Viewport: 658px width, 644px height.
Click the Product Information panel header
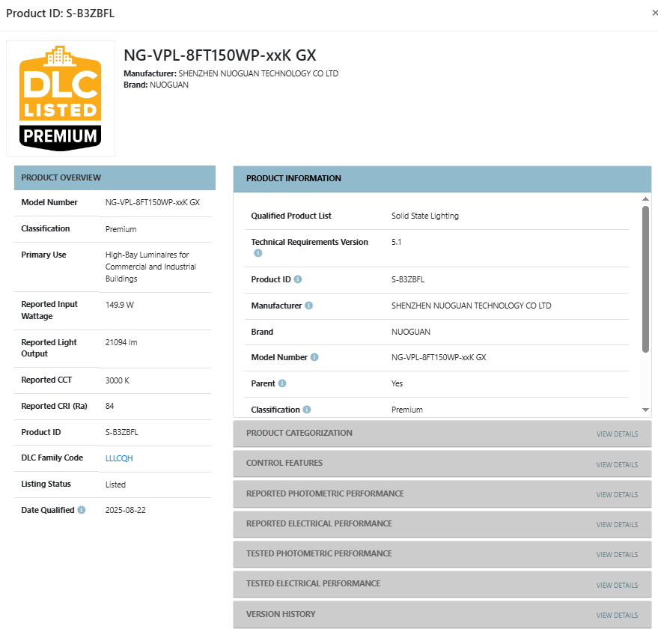(442, 179)
